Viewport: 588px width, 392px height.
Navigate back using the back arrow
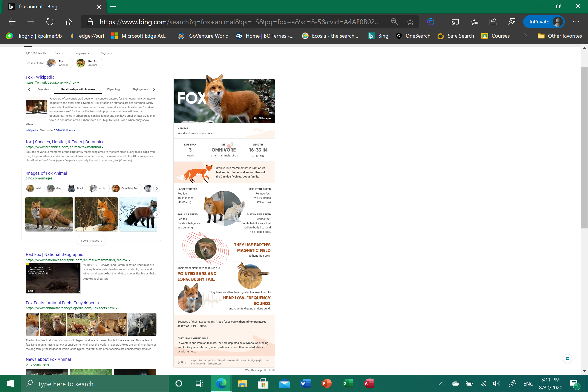[x=12, y=21]
